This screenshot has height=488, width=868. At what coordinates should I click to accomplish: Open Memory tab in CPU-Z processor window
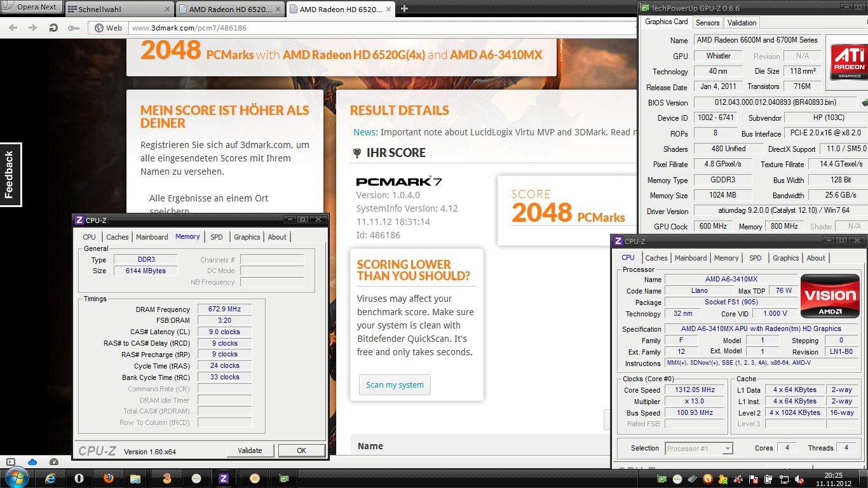click(726, 258)
